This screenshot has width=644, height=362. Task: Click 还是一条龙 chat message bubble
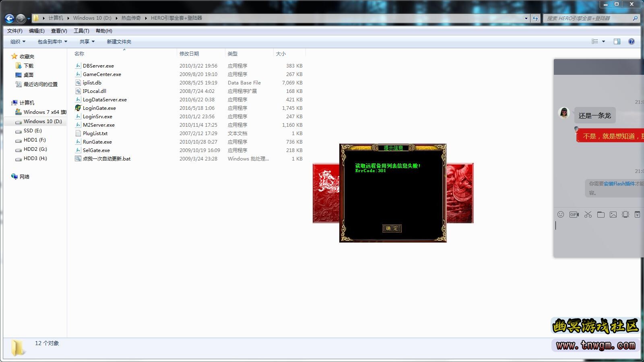click(594, 115)
